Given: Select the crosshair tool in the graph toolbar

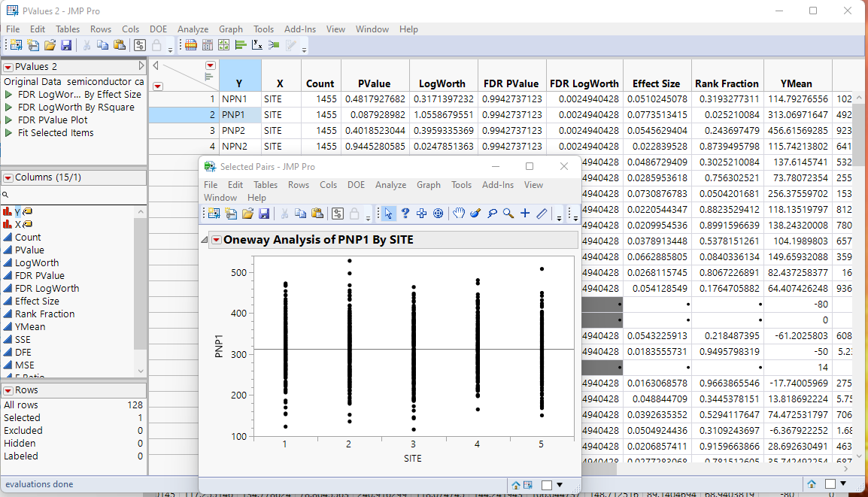Looking at the screenshot, I should coord(525,214).
